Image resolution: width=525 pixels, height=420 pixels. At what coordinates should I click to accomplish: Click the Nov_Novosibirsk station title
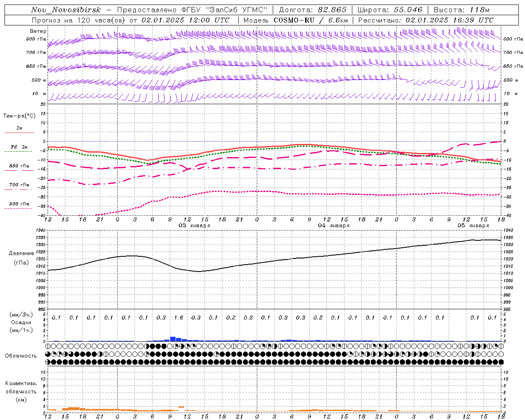[66, 10]
